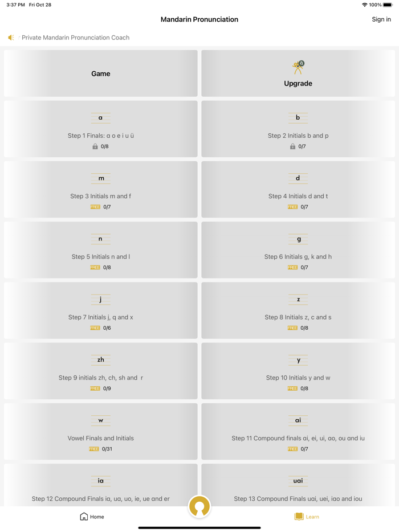Image resolution: width=399 pixels, height=532 pixels.
Task: Tap the 'a' icon for Step 1 Finals
Action: point(101,117)
